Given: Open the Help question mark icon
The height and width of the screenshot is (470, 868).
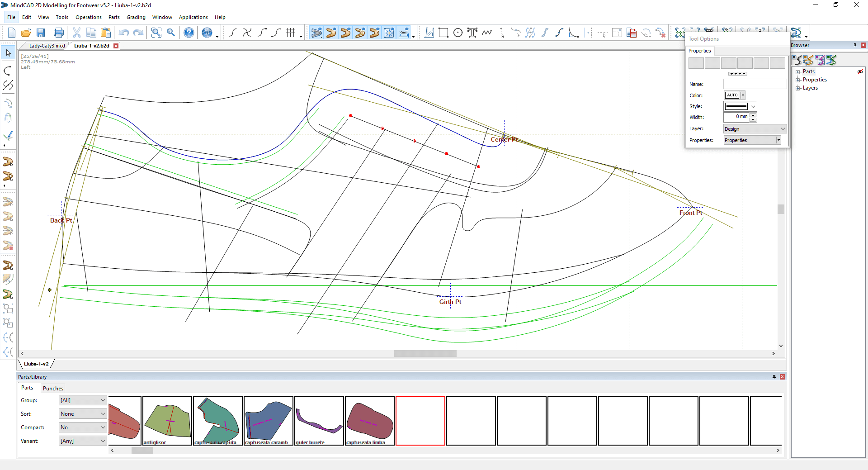Looking at the screenshot, I should click(189, 33).
